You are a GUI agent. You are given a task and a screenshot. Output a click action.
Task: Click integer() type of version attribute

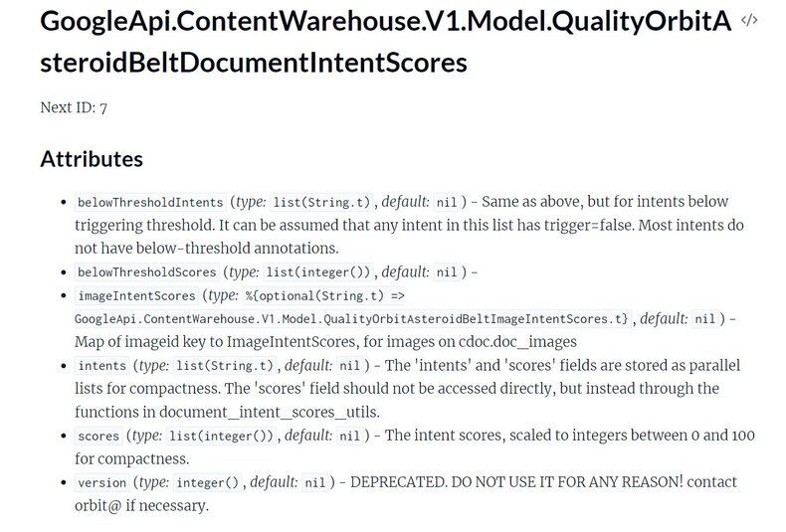pyautogui.click(x=208, y=482)
